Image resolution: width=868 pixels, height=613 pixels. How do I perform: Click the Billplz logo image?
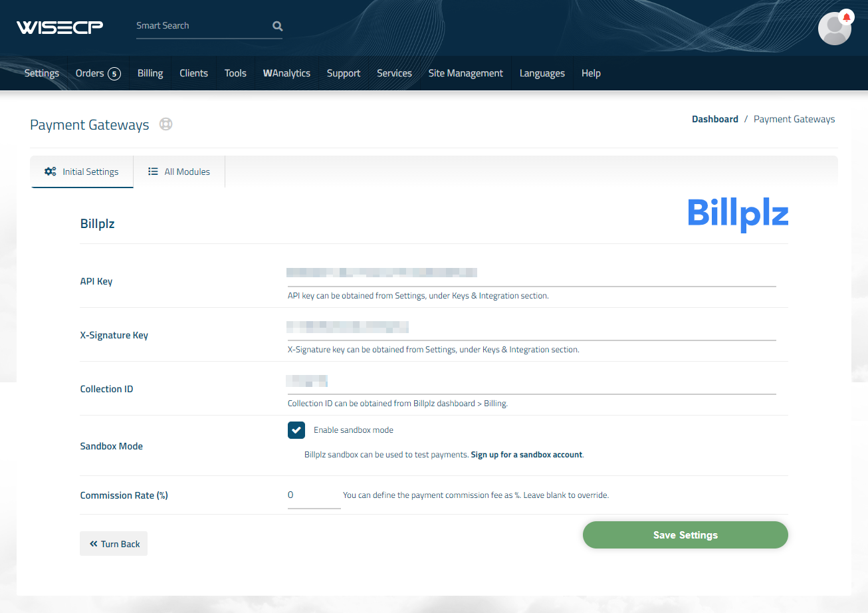(738, 214)
